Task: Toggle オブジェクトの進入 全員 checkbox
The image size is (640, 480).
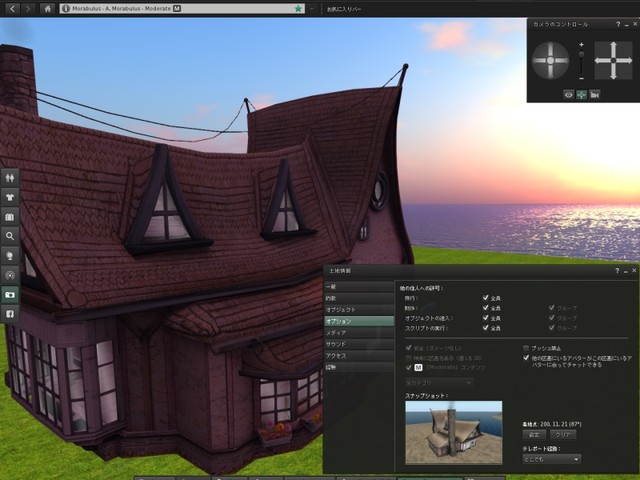Action: [x=486, y=318]
